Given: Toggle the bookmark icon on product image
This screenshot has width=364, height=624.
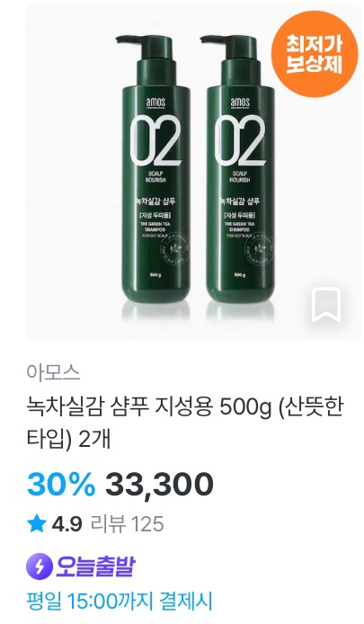Looking at the screenshot, I should pos(326,305).
